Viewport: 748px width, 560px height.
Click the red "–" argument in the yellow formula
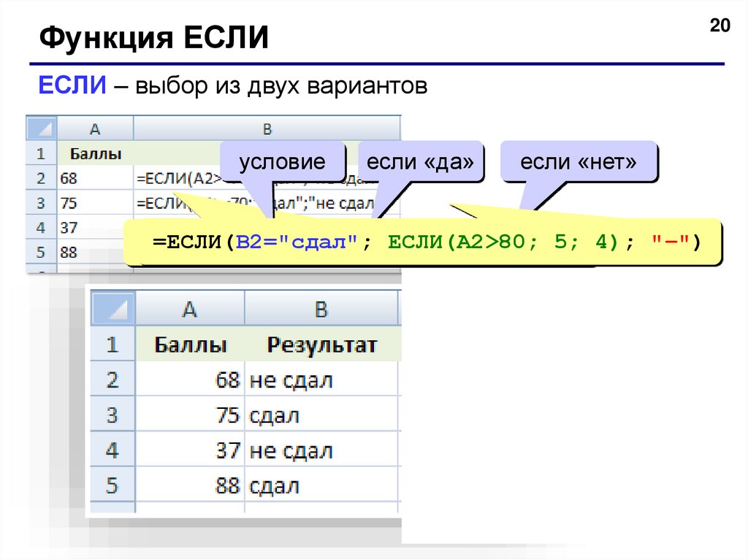(x=671, y=242)
